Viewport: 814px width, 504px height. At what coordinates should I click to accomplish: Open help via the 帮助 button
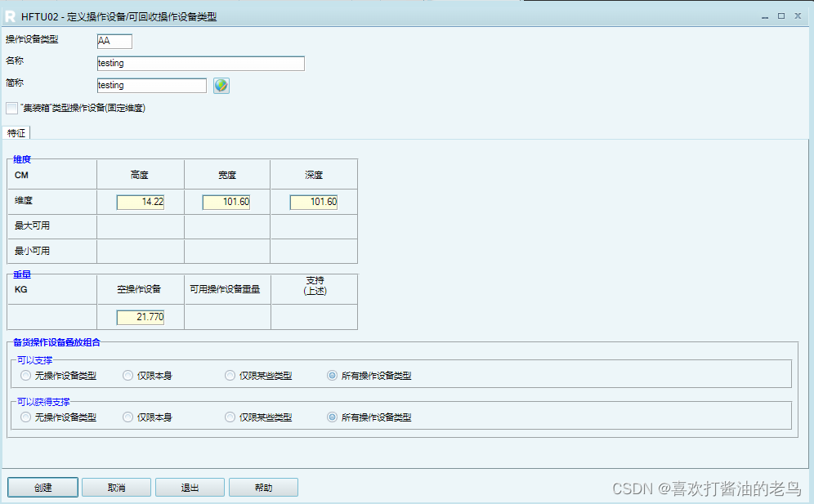[x=263, y=486]
